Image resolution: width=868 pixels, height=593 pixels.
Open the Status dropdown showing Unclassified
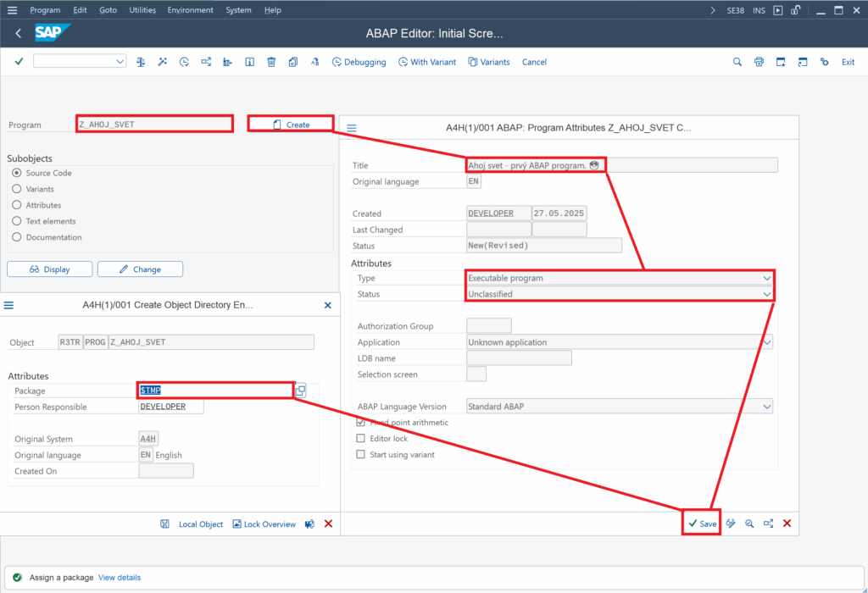766,294
